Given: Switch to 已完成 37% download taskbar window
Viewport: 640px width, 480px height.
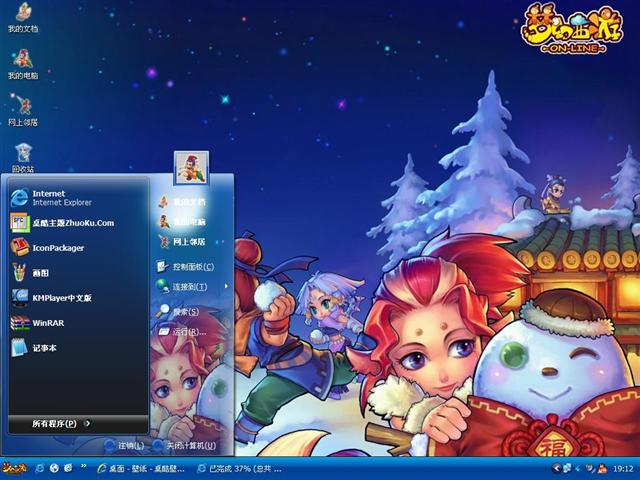Looking at the screenshot, I should point(240,469).
